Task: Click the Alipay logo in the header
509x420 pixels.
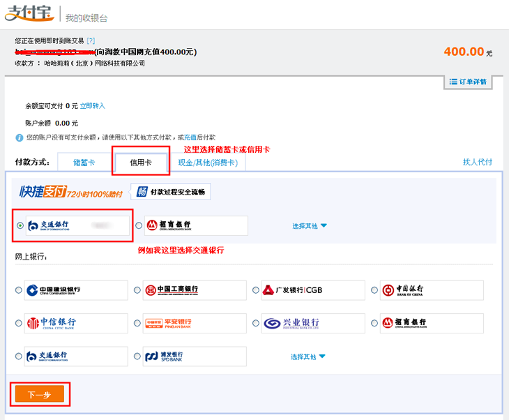Action: [x=29, y=15]
